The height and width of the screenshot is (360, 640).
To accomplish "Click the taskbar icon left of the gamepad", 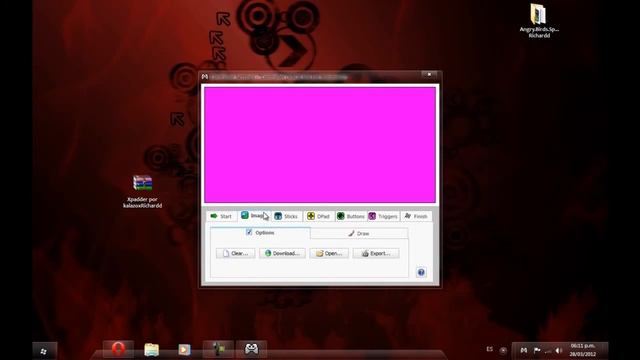I will pos(218,349).
